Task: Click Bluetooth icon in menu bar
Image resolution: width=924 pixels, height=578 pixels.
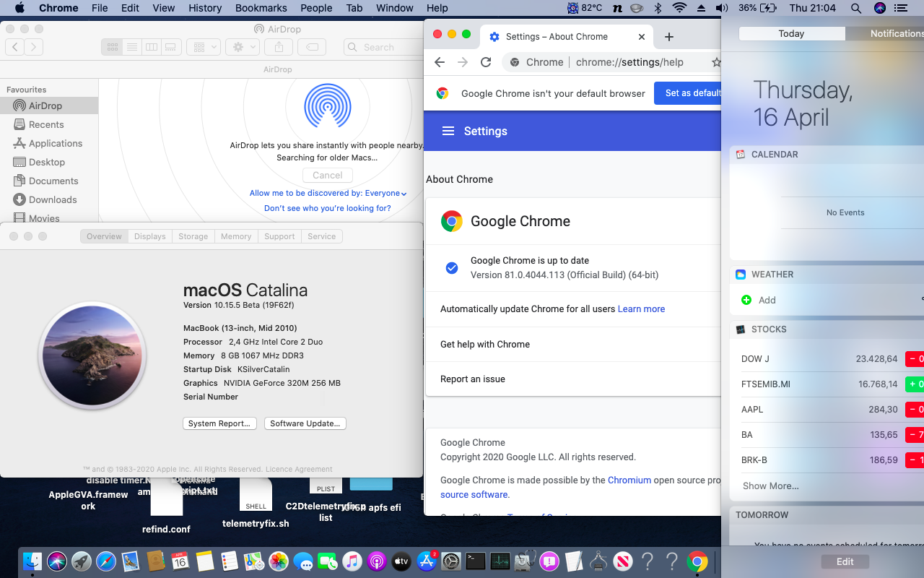Action: tap(658, 8)
